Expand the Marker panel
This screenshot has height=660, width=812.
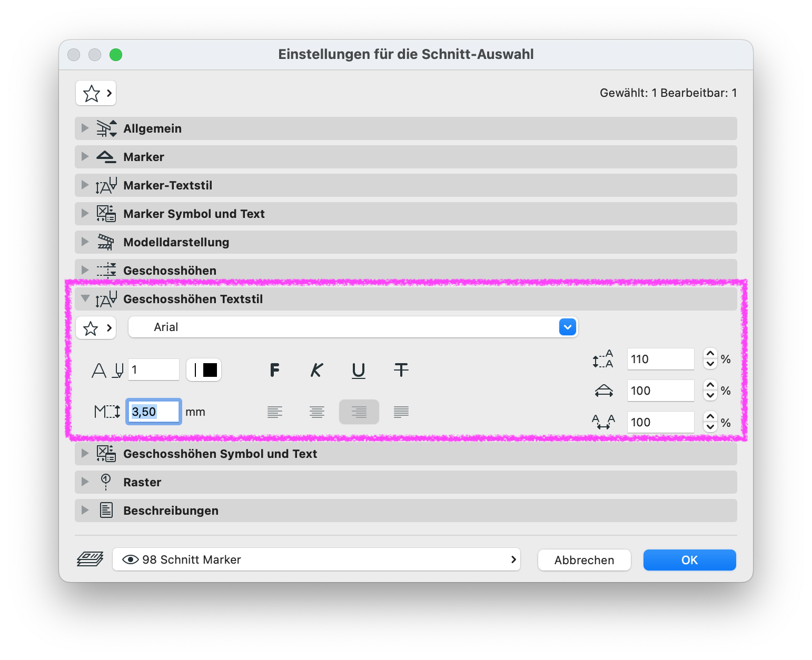tap(85, 156)
